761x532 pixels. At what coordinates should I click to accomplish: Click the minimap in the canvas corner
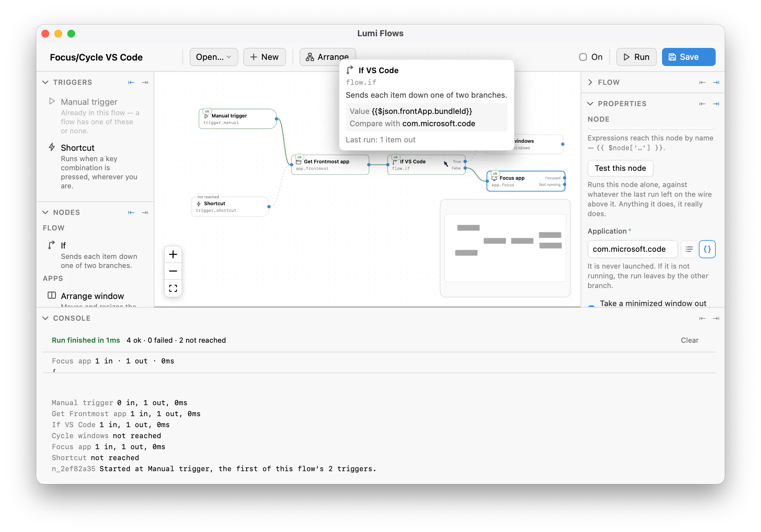pyautogui.click(x=505, y=248)
